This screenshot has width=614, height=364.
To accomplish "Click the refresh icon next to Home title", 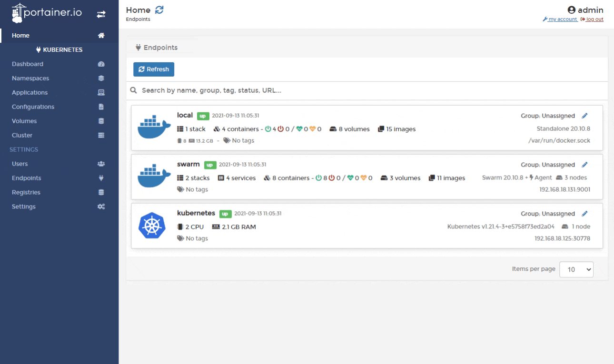I will 159,10.
